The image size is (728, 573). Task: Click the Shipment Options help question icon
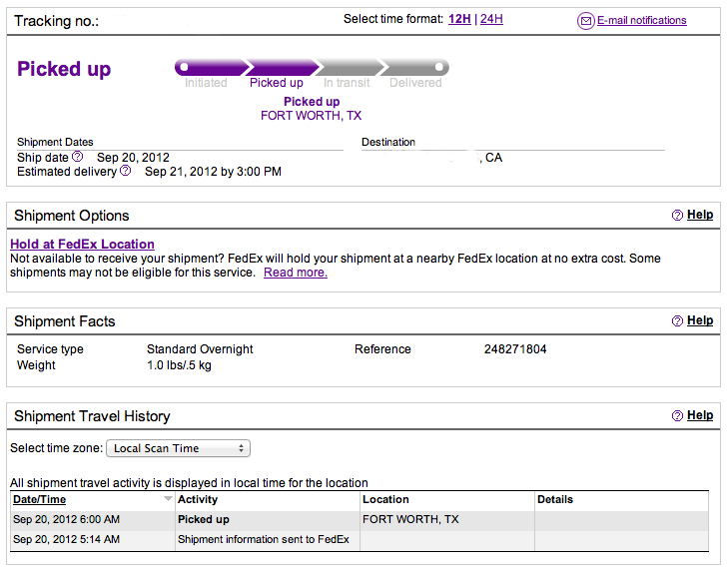(x=677, y=216)
